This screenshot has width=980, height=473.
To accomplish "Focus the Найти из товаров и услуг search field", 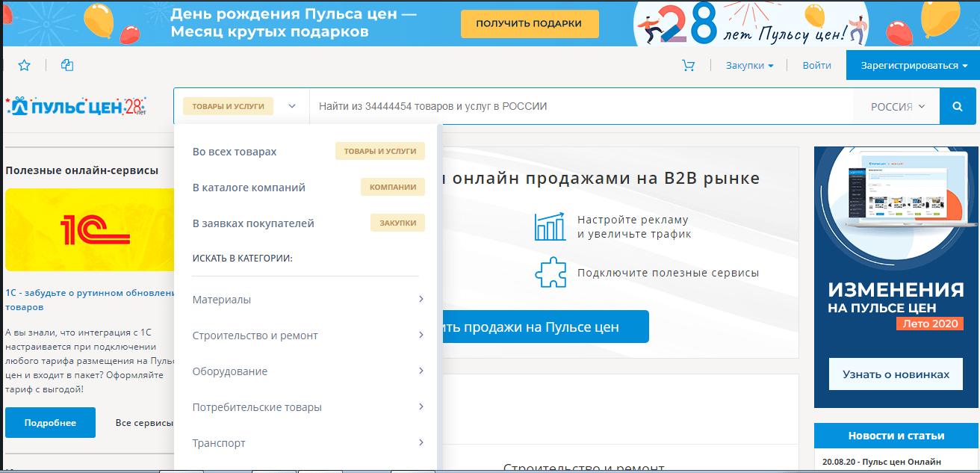I will point(581,107).
